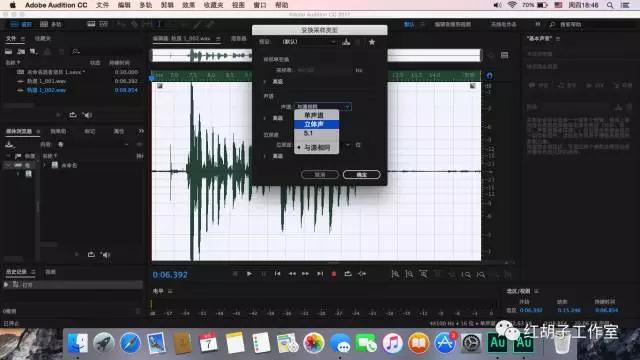Open the 文件 menu in menu bar
The width and height of the screenshot is (640, 360).
pos(102,5)
